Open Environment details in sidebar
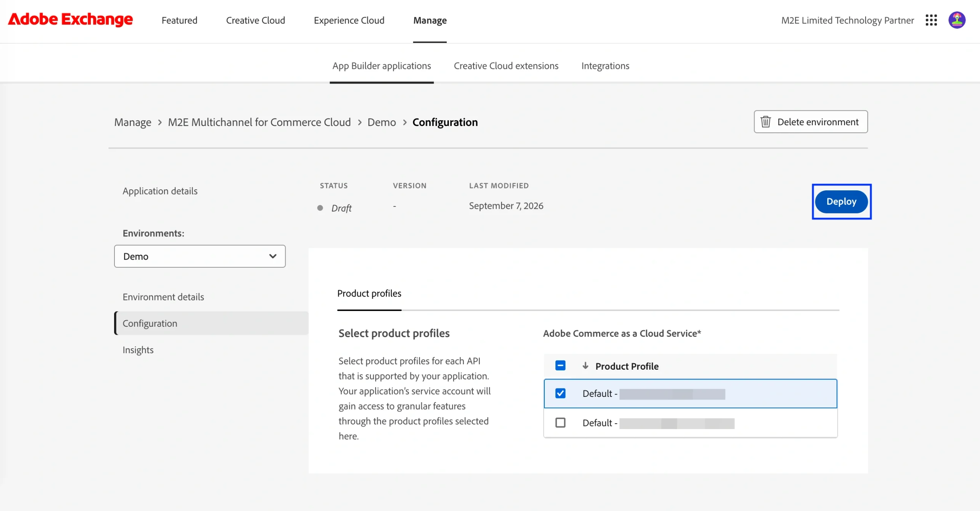Screen dimensions: 980x511 [x=163, y=297]
